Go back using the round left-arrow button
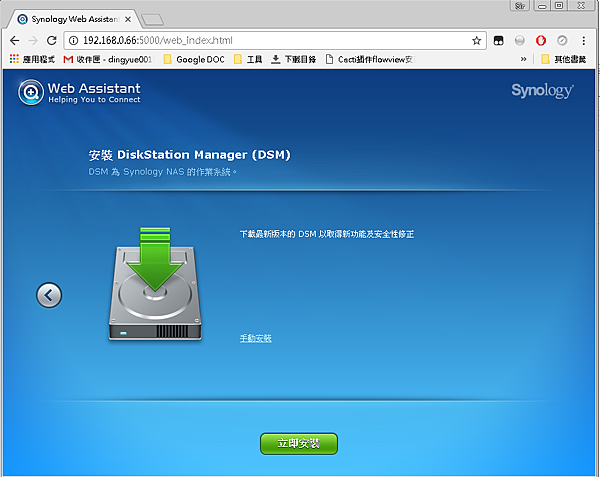The image size is (600, 477). pos(49,295)
